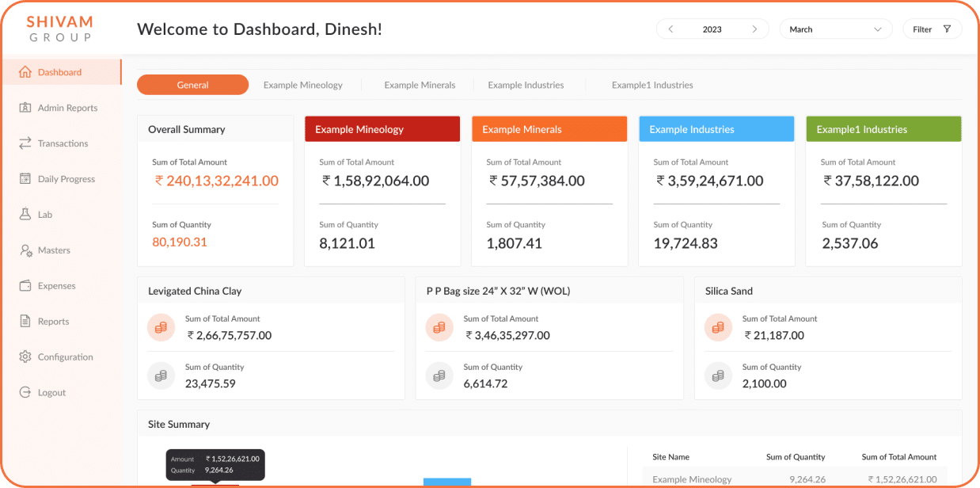Click the Configuration gear icon
980x488 pixels.
[25, 357]
